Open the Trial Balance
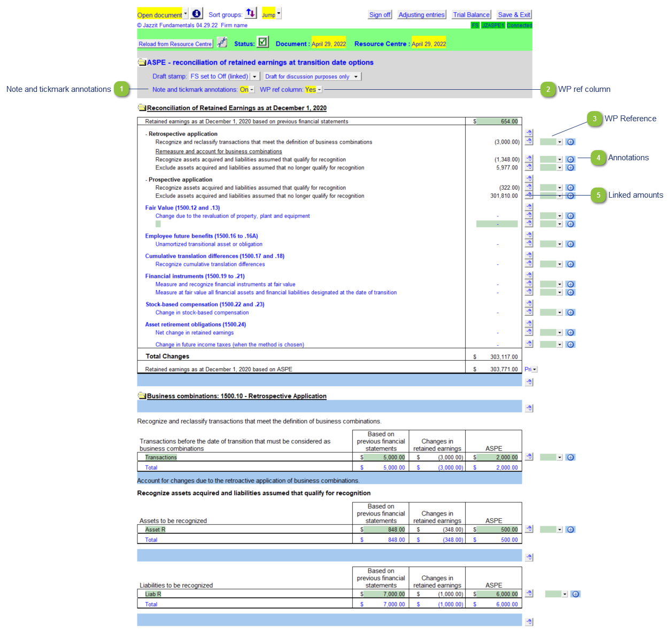 coord(471,15)
